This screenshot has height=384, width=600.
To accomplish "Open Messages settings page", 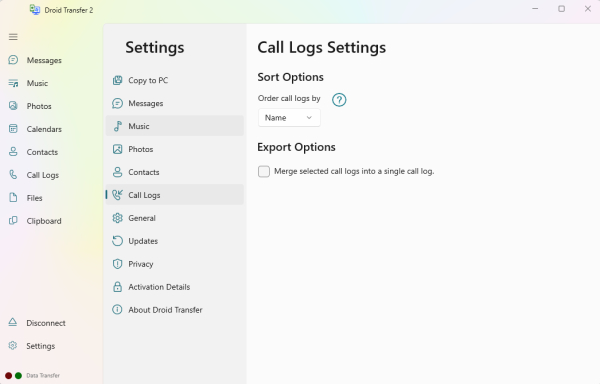I will pos(174,103).
